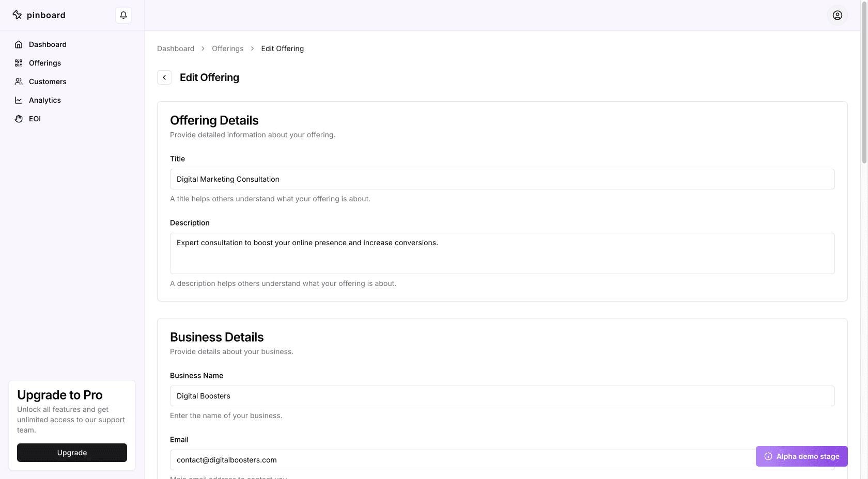Open the Offerings breadcrumb link
The height and width of the screenshot is (479, 868).
pyautogui.click(x=227, y=48)
